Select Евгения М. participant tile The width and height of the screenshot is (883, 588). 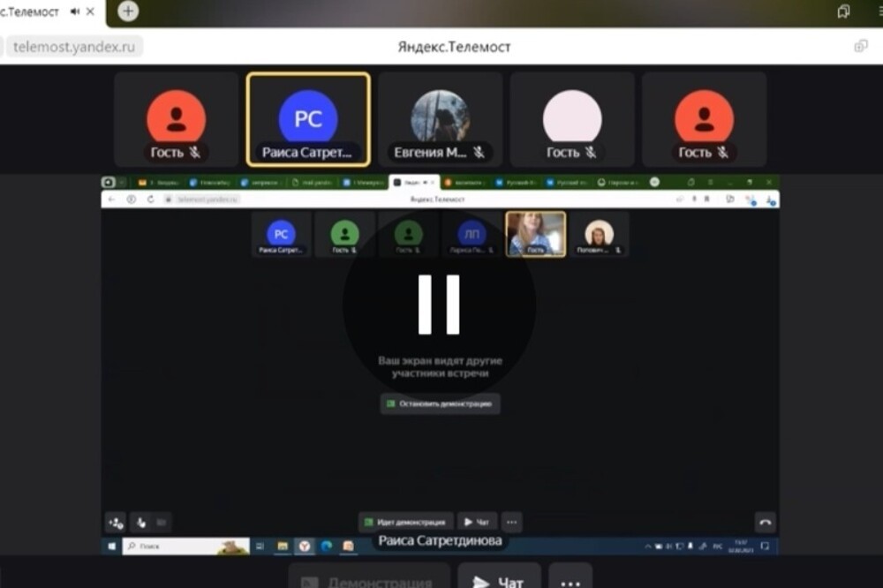440,119
